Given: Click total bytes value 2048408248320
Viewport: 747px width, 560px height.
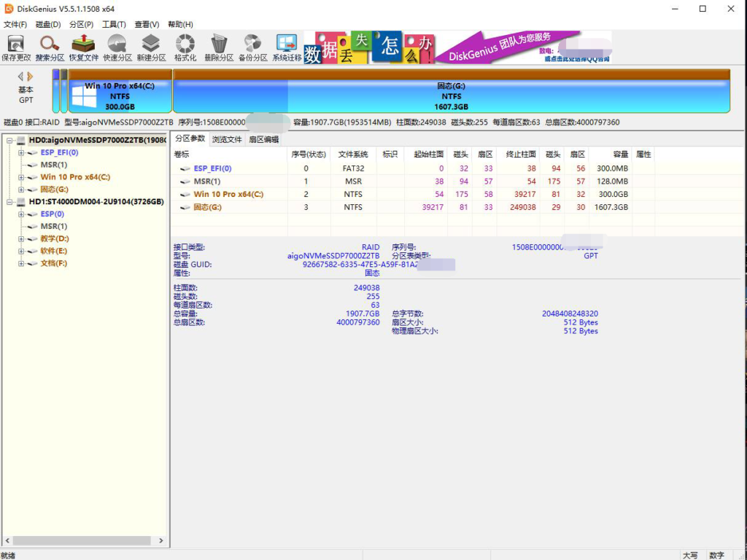Looking at the screenshot, I should (x=570, y=314).
